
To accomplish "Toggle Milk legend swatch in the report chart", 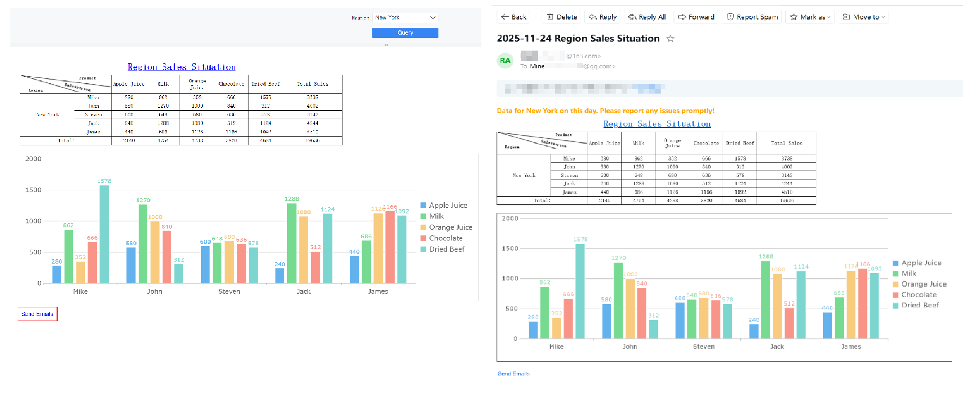I will pyautogui.click(x=423, y=216).
